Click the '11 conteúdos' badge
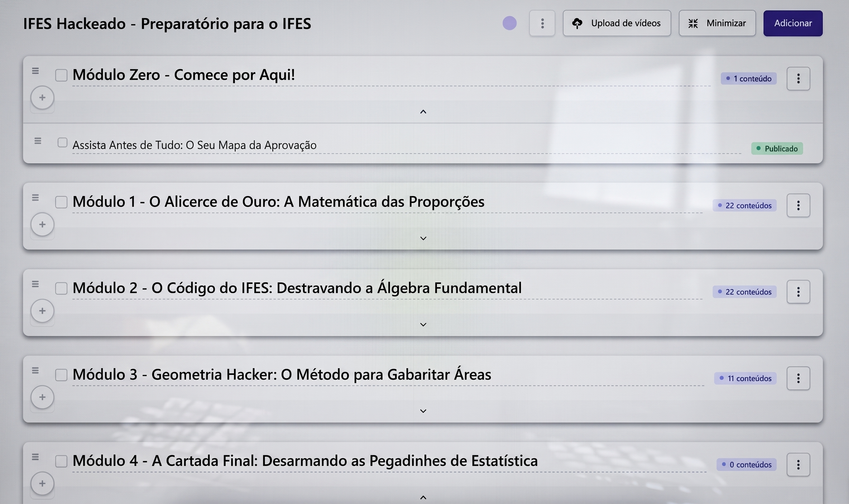This screenshot has width=849, height=504. coord(745,378)
